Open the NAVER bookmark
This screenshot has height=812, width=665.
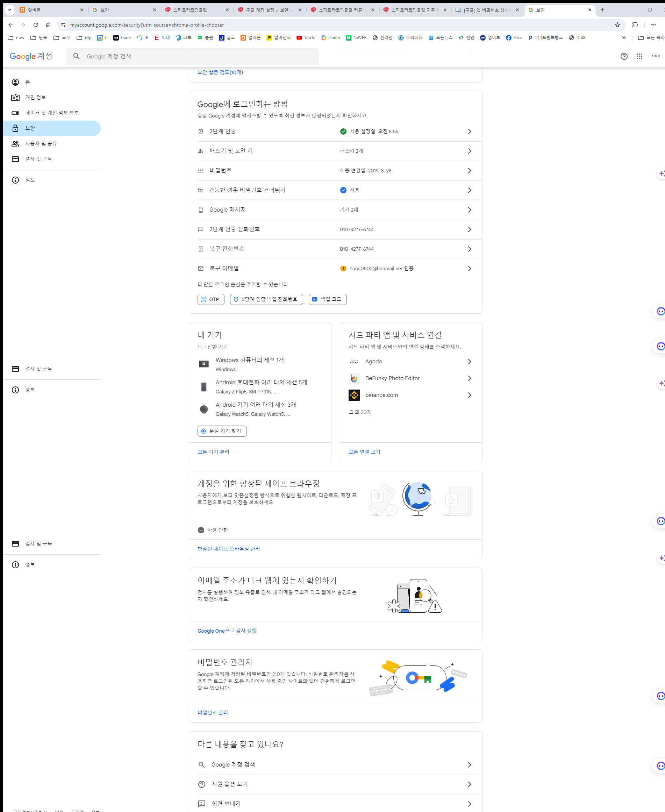[x=356, y=37]
